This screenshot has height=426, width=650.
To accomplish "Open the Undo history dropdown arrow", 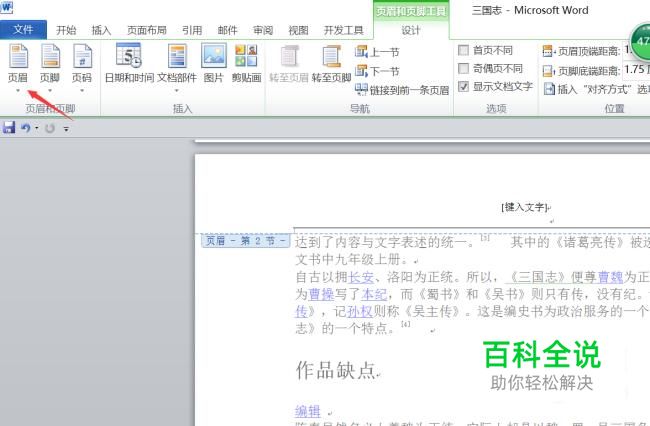I will (36, 128).
